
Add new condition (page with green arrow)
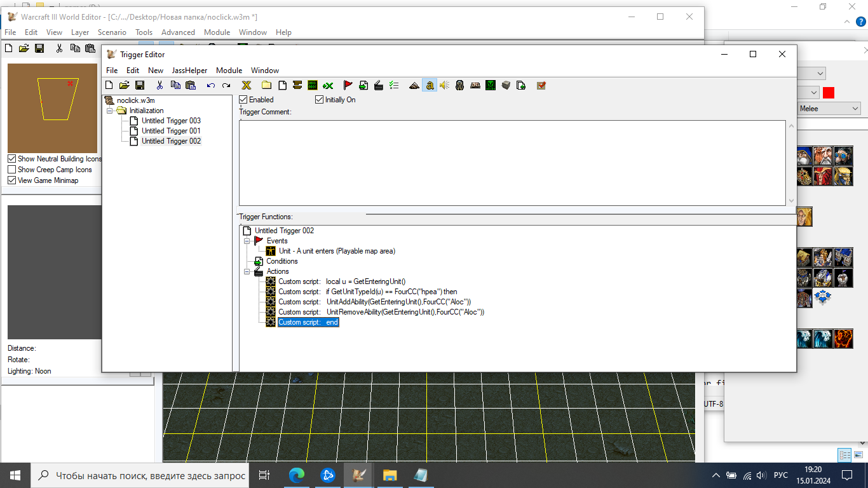363,85
